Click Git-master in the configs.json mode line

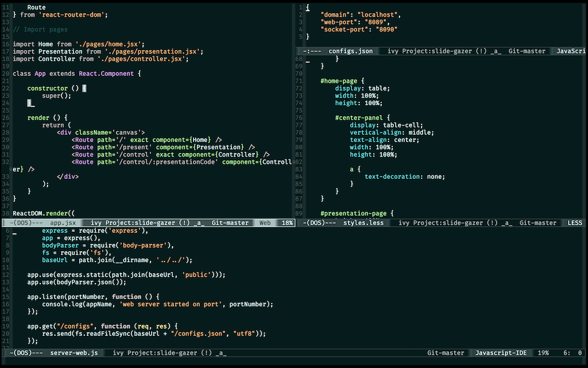[527, 51]
